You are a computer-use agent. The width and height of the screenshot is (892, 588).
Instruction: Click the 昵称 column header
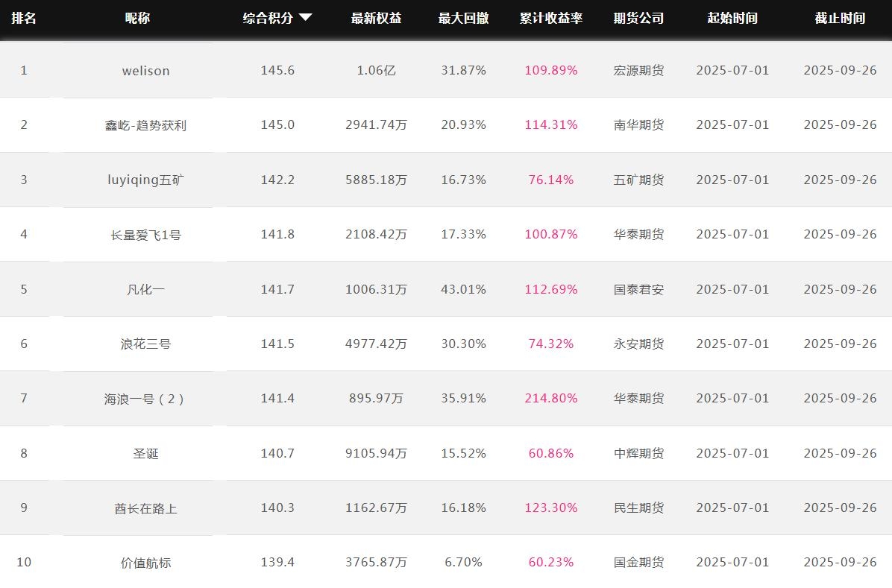pos(137,18)
